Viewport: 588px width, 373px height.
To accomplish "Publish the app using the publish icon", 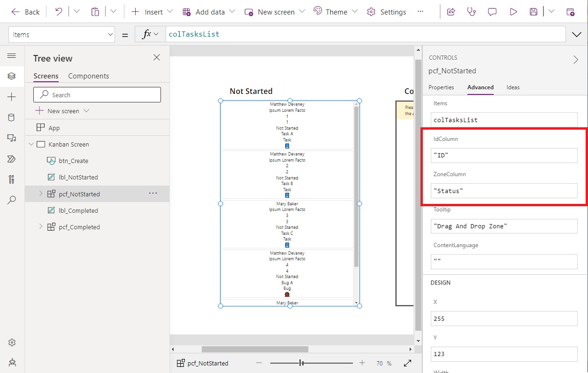I will pyautogui.click(x=571, y=11).
